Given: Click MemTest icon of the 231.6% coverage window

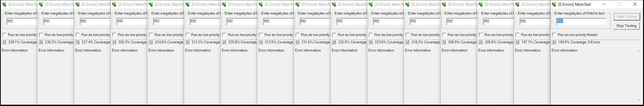Looking at the screenshot, I should click(x=297, y=4).
